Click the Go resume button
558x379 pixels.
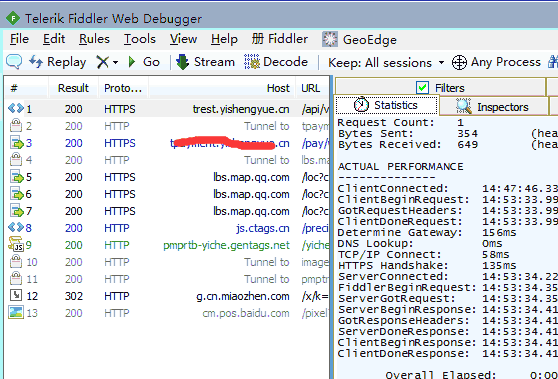tap(144, 62)
